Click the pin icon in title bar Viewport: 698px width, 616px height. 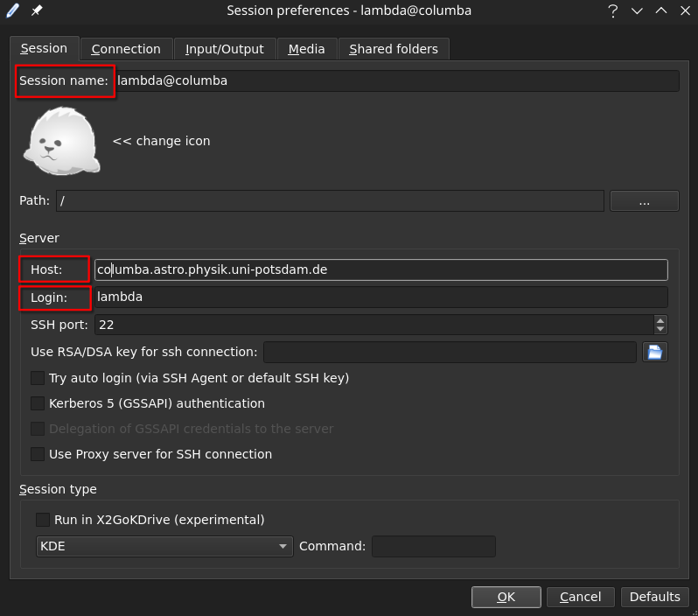coord(37,10)
